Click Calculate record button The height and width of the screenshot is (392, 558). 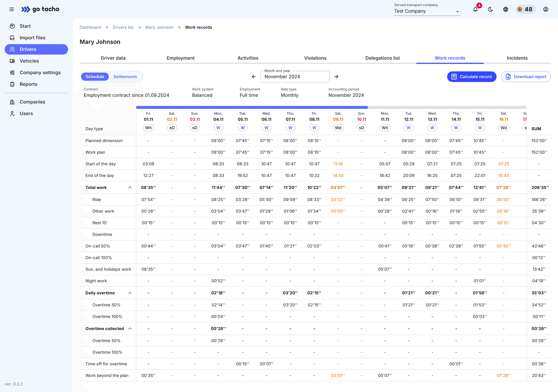pyautogui.click(x=472, y=77)
